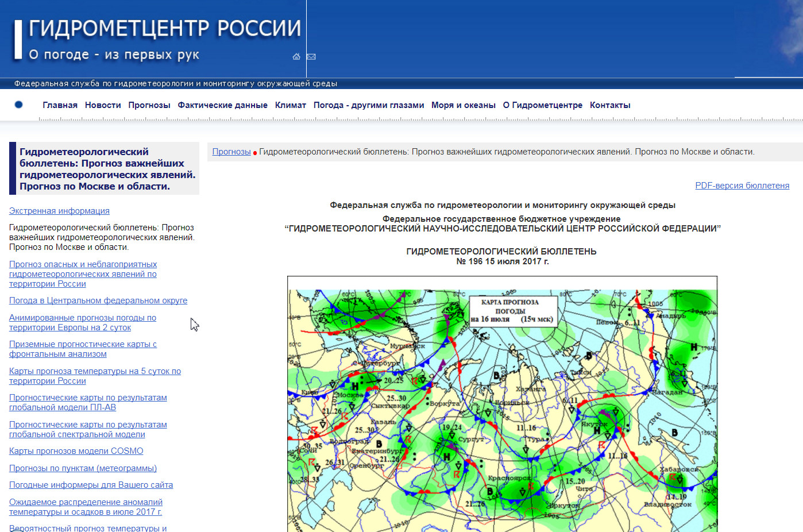The width and height of the screenshot is (803, 532).
Task: Open Приземные прогностические карты link
Action: coord(83,349)
